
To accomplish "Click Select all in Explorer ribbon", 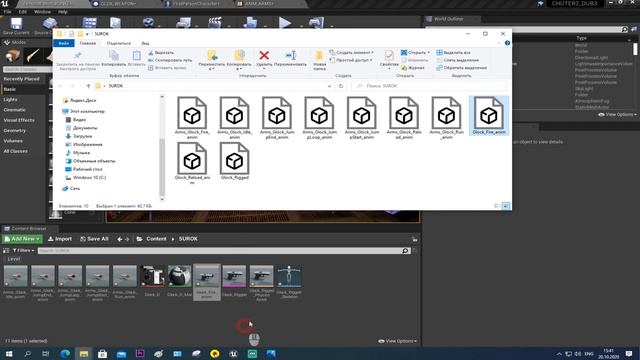I will tap(453, 53).
